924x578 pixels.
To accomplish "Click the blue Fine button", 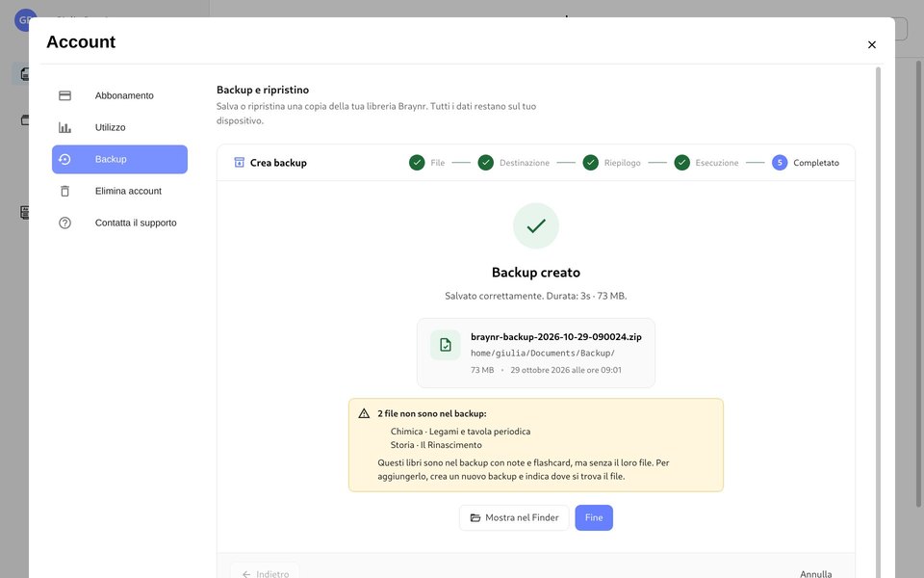I will (x=594, y=518).
